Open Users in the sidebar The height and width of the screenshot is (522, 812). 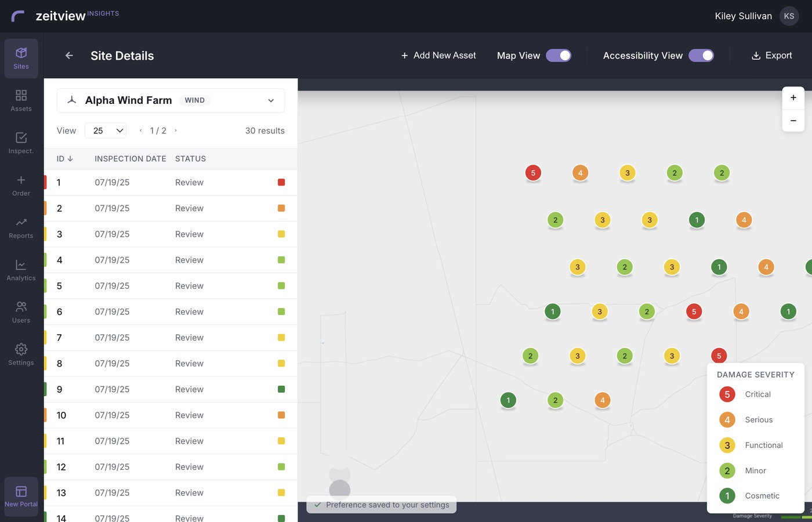pyautogui.click(x=21, y=313)
